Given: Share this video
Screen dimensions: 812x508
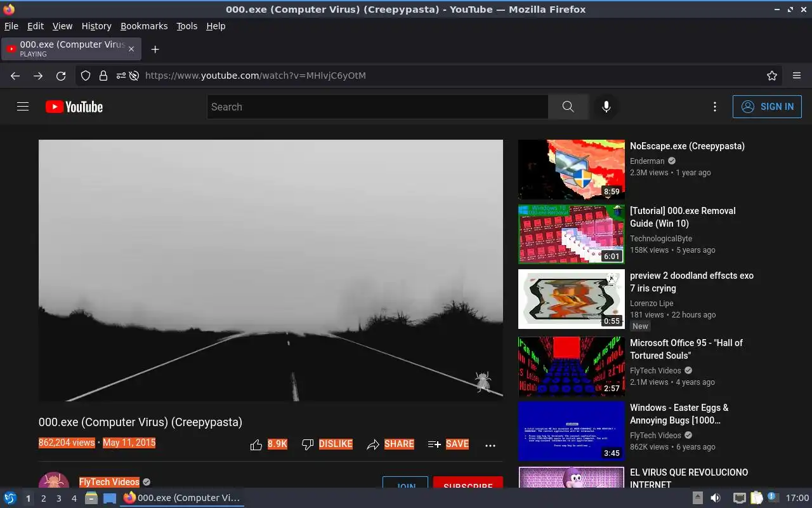Looking at the screenshot, I should coord(390,444).
